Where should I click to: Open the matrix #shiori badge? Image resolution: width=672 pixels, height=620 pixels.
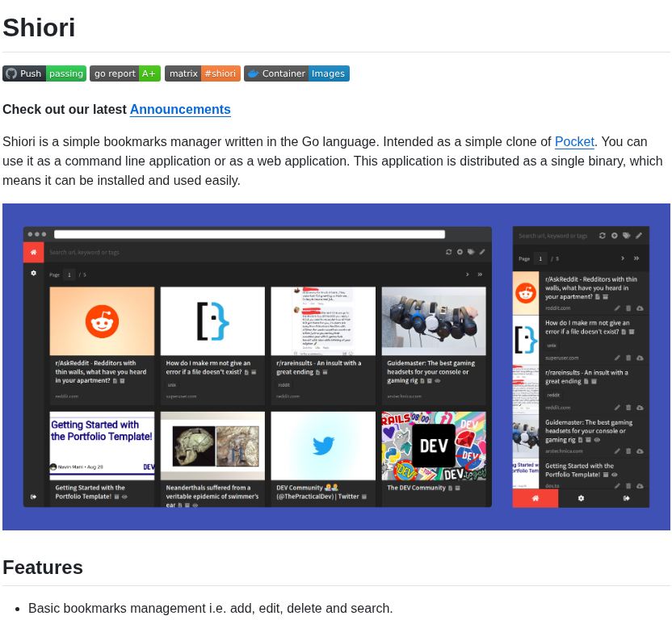(203, 73)
